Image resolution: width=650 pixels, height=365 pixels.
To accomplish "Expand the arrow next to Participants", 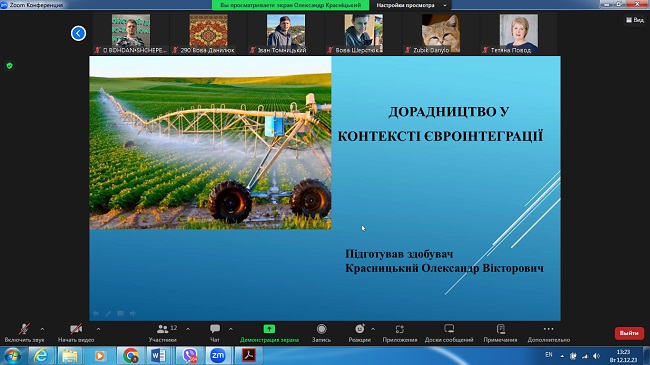I will point(188,329).
